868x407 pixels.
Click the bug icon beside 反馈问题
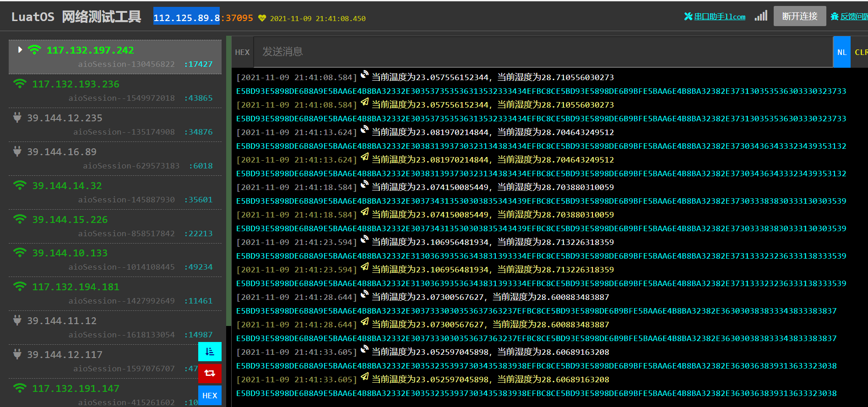(835, 16)
